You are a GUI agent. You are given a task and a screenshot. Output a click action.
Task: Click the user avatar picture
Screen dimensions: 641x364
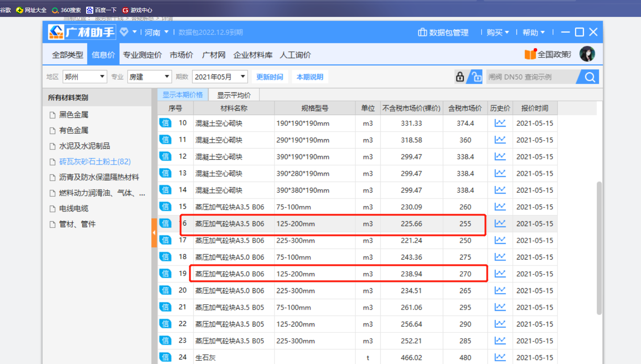[587, 54]
